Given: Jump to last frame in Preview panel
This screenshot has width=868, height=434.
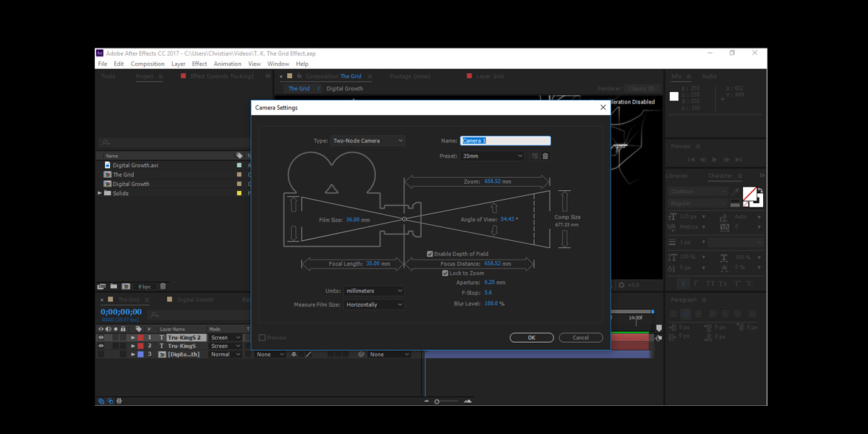Looking at the screenshot, I should pyautogui.click(x=738, y=159).
